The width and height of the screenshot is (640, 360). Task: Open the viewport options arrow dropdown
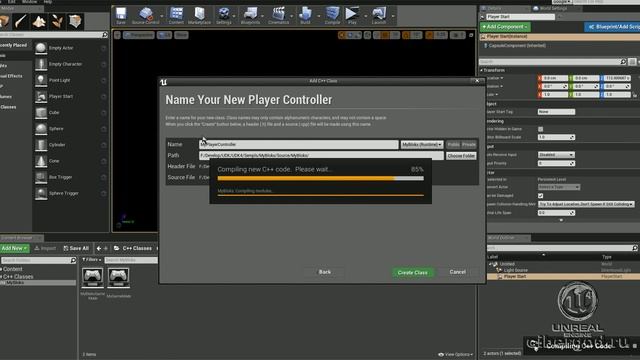118,35
